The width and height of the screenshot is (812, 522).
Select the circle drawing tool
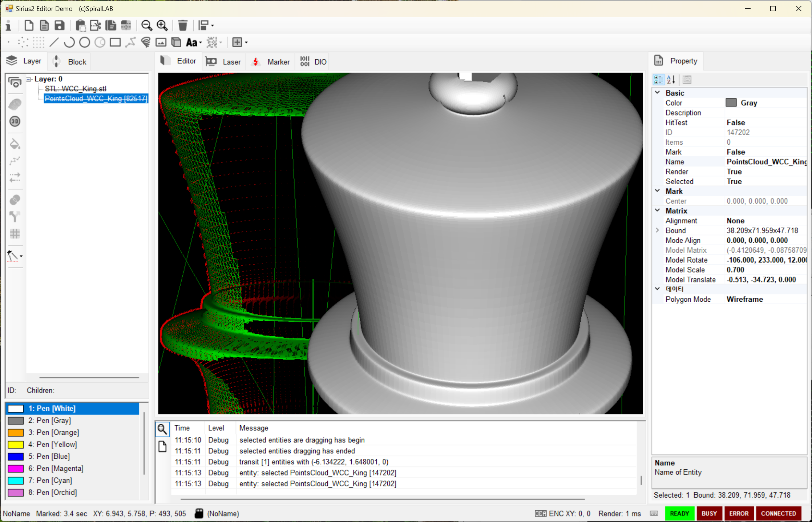pyautogui.click(x=84, y=43)
